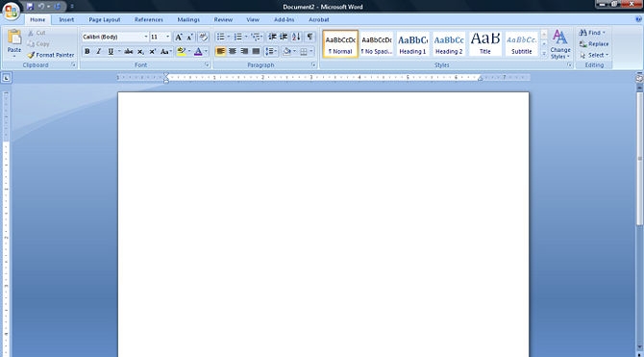Expand the Styles gallery More arrow

(x=544, y=54)
